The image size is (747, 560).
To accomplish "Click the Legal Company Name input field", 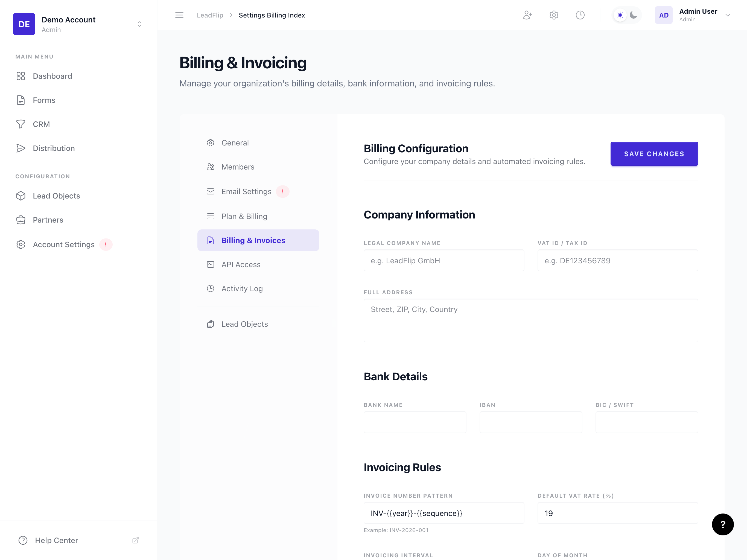I will 444,260.
